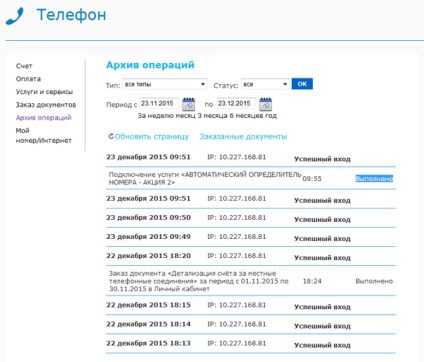
Task: Open the start date calendar picker
Action: click(x=189, y=104)
